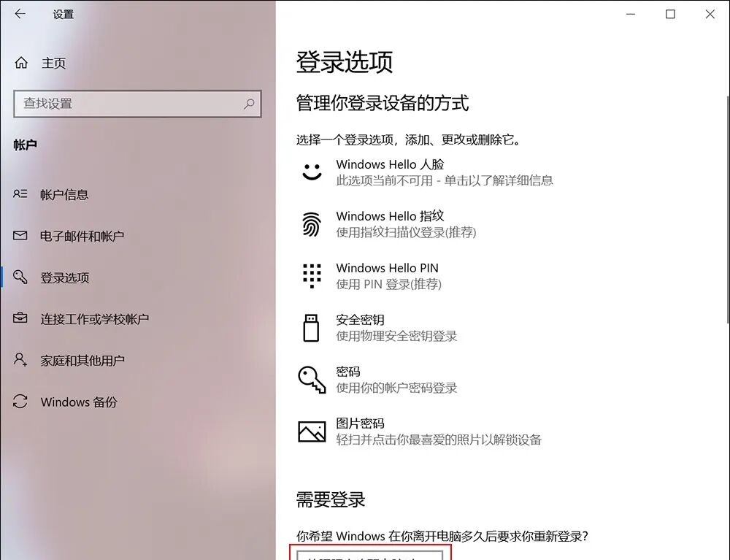
Task: Click the person-plus icon for 家庭和其他用户
Action: click(x=20, y=359)
